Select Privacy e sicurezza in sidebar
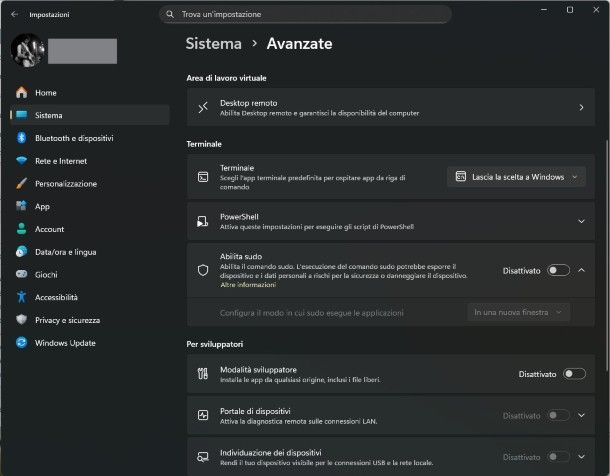The width and height of the screenshot is (610, 476). click(90, 320)
